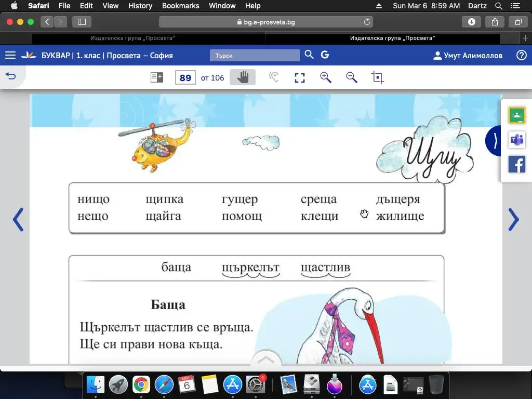The height and width of the screenshot is (399, 532).
Task: Go to the previous page arrow
Action: 18,220
